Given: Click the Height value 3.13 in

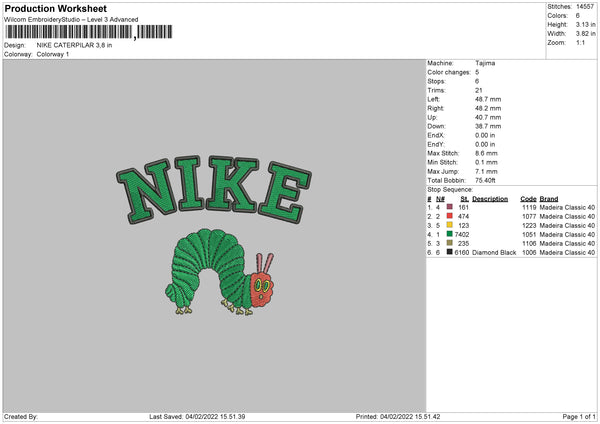Looking at the screenshot, I should pyautogui.click(x=585, y=24).
